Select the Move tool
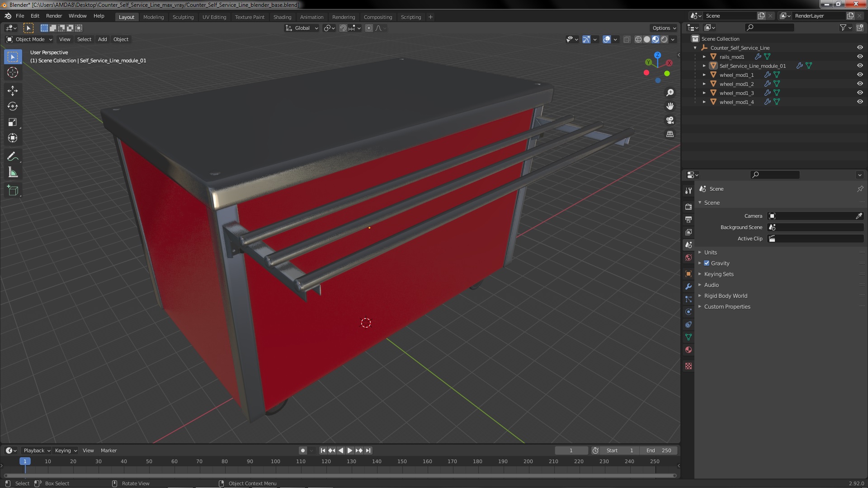Image resolution: width=868 pixels, height=488 pixels. (13, 91)
